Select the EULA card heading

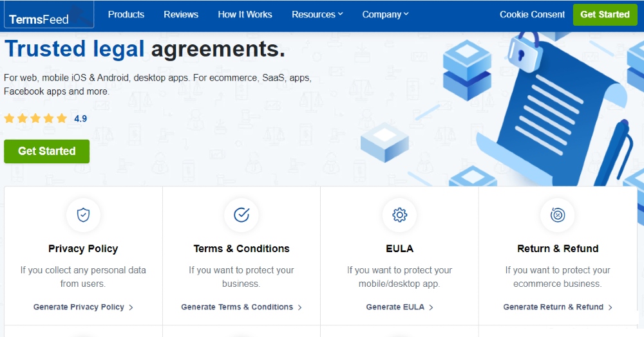coord(400,249)
